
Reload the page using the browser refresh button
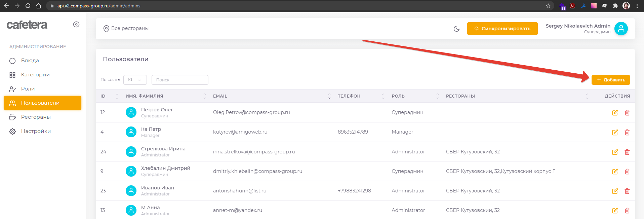point(28,6)
